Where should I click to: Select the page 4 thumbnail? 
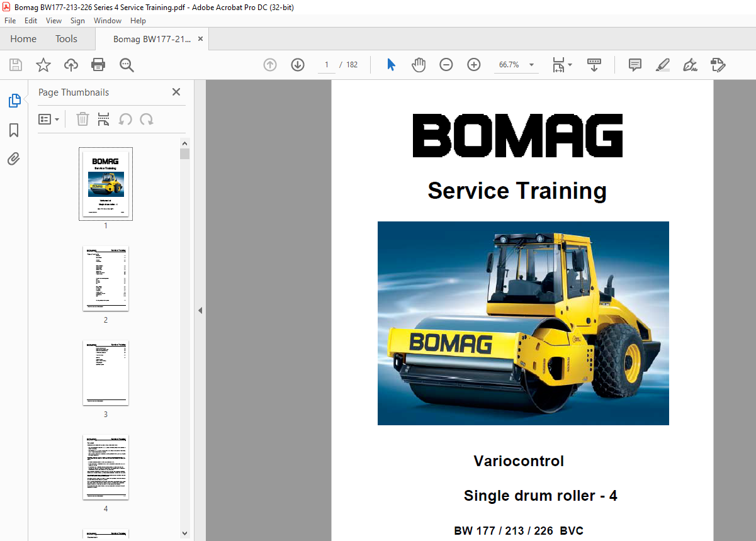[106, 467]
